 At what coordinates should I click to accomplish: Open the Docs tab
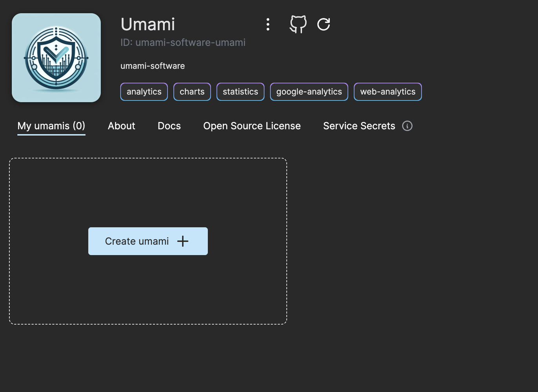169,126
